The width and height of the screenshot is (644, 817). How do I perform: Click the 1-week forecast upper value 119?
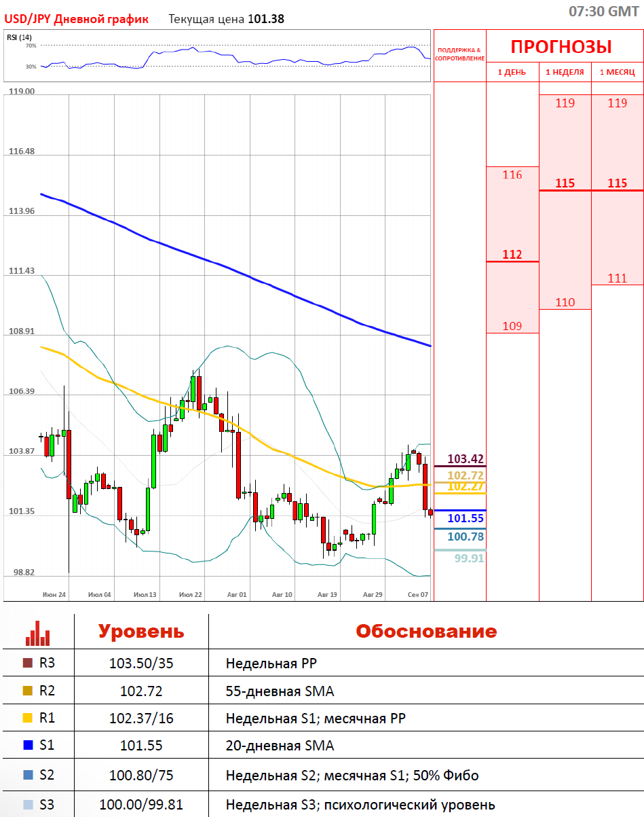click(565, 103)
